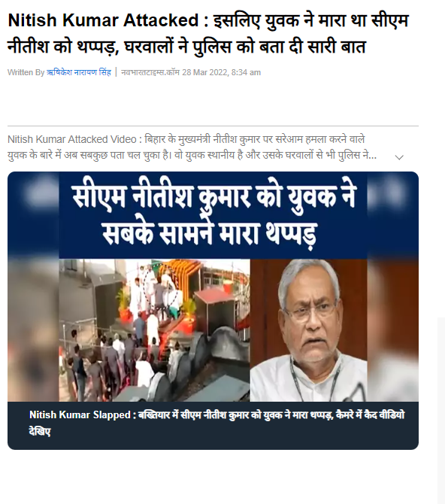Click the caption word देखिए
Image resolution: width=445 pixels, height=504 pixels.
coord(40,431)
